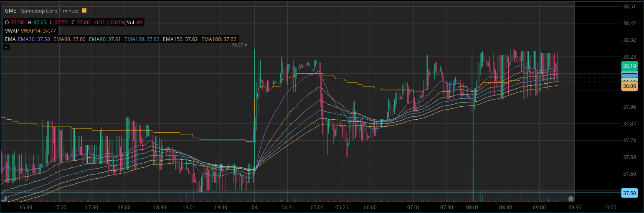Click the Gamestop Corp,1 minute title
This screenshot has width=644, height=213.
coord(50,10)
